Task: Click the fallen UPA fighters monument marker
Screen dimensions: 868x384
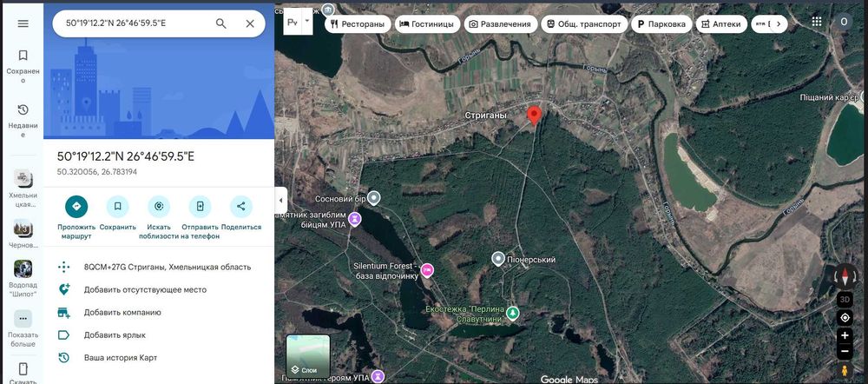Action: tap(354, 220)
